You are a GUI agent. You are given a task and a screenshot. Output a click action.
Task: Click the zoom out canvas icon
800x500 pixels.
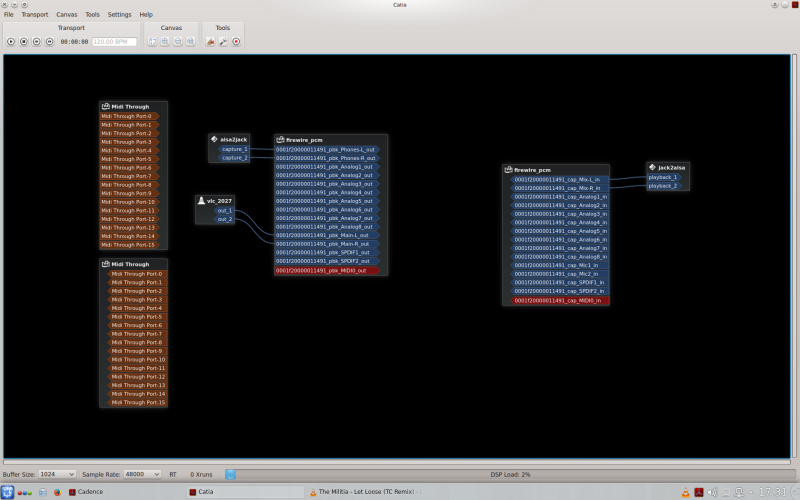[x=177, y=42]
